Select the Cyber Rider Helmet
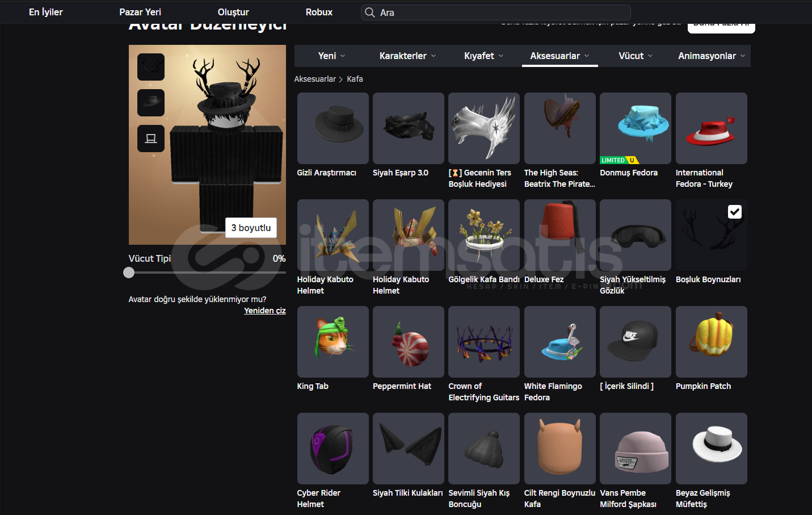The height and width of the screenshot is (515, 812). pos(333,449)
